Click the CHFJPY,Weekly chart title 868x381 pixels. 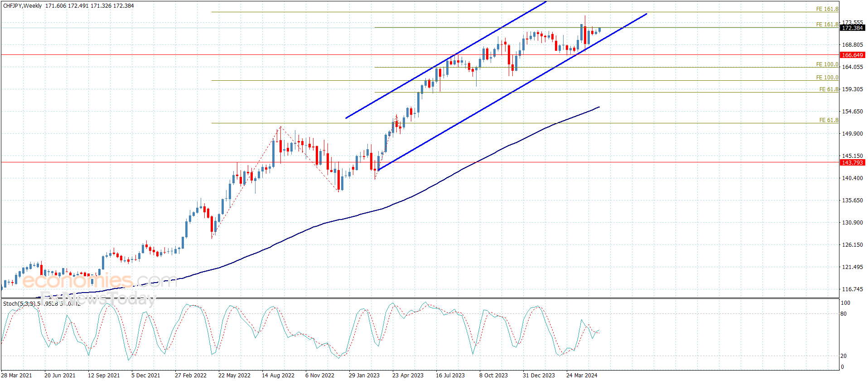tap(23, 6)
